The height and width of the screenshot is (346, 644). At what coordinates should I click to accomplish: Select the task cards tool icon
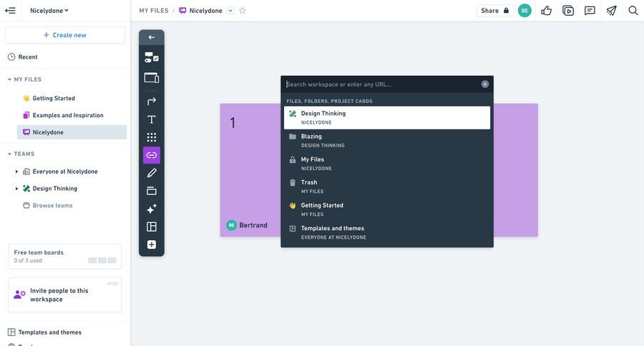click(x=152, y=57)
